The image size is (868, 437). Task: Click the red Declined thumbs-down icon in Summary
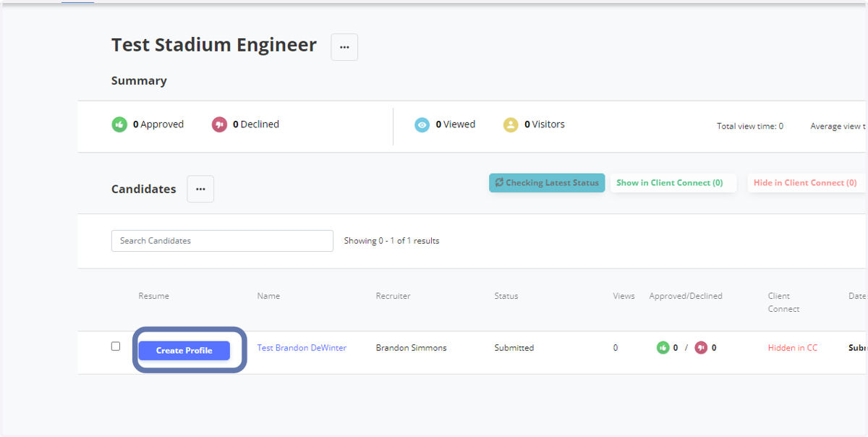219,124
